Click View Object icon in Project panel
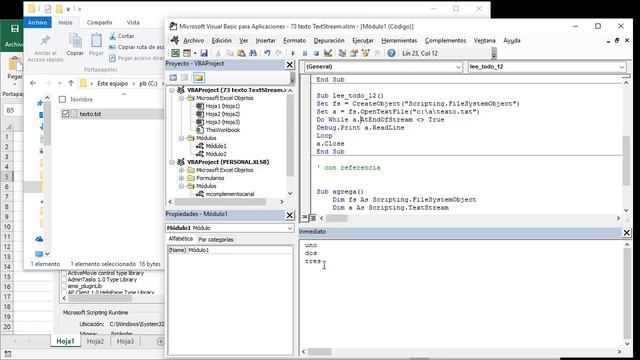Image resolution: width=640 pixels, height=360 pixels. [x=184, y=78]
